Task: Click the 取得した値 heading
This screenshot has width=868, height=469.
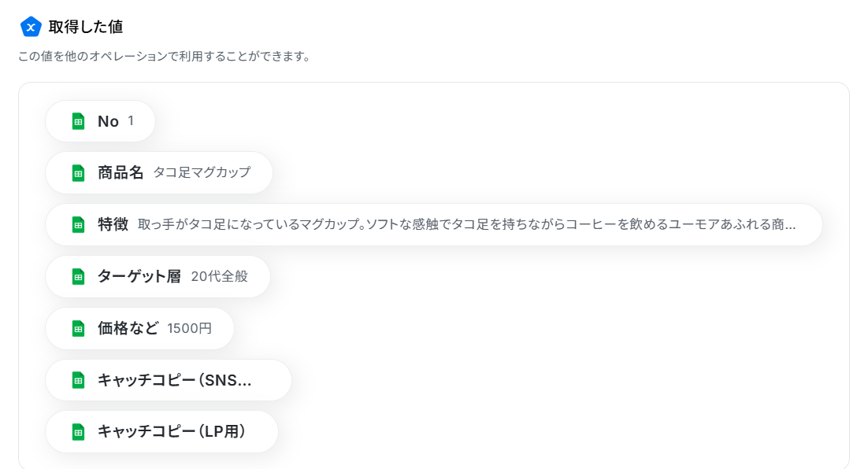Action: click(x=86, y=27)
